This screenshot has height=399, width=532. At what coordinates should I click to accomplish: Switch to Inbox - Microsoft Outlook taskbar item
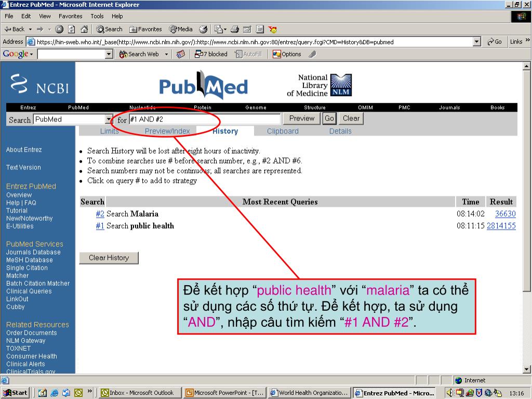(140, 393)
